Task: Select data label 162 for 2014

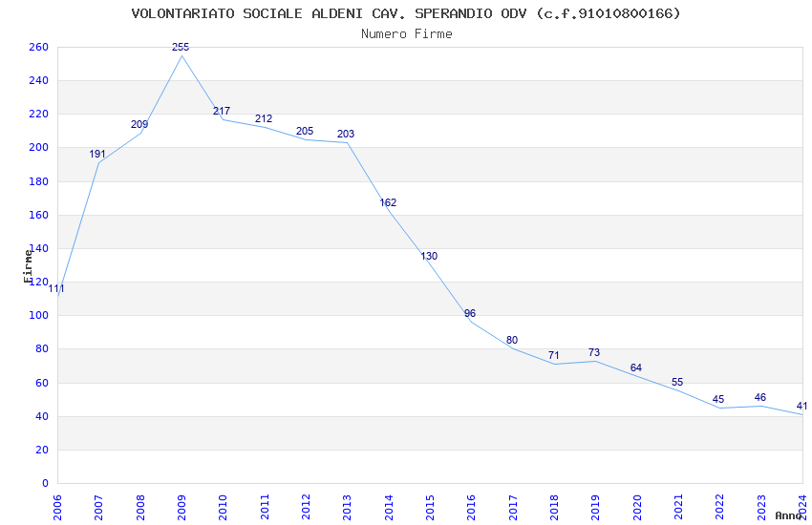Action: click(388, 202)
